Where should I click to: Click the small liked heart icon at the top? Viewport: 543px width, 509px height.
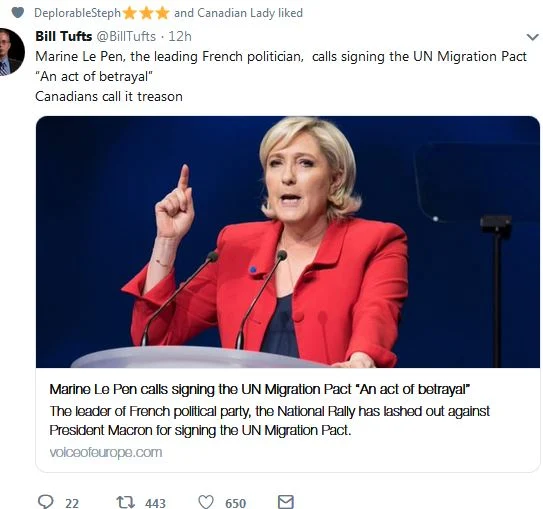click(18, 13)
